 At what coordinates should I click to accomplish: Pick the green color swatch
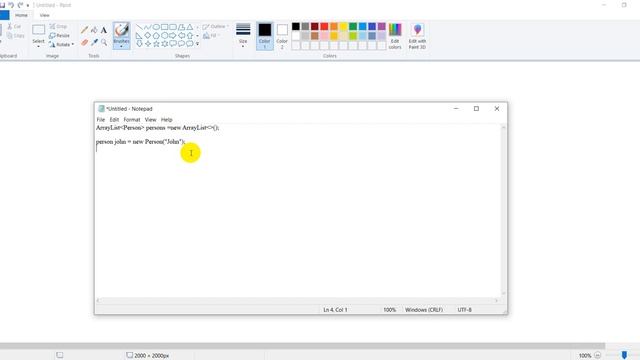pyautogui.click(x=353, y=27)
